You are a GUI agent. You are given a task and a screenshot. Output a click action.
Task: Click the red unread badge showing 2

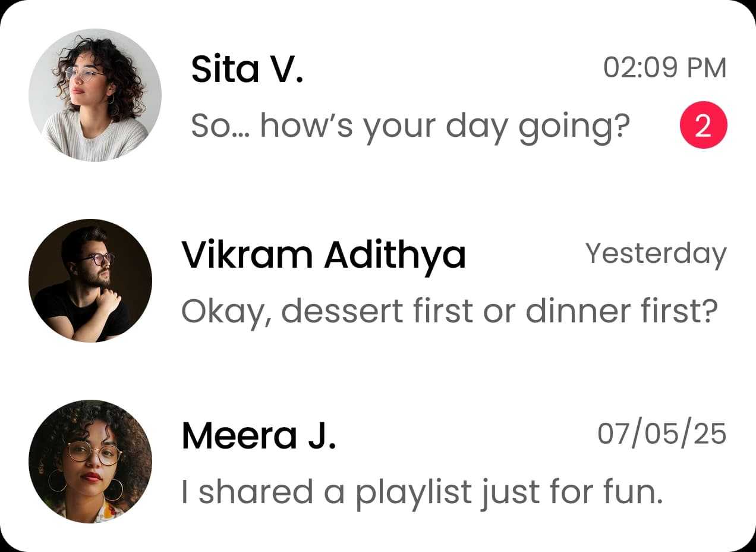coord(703,125)
